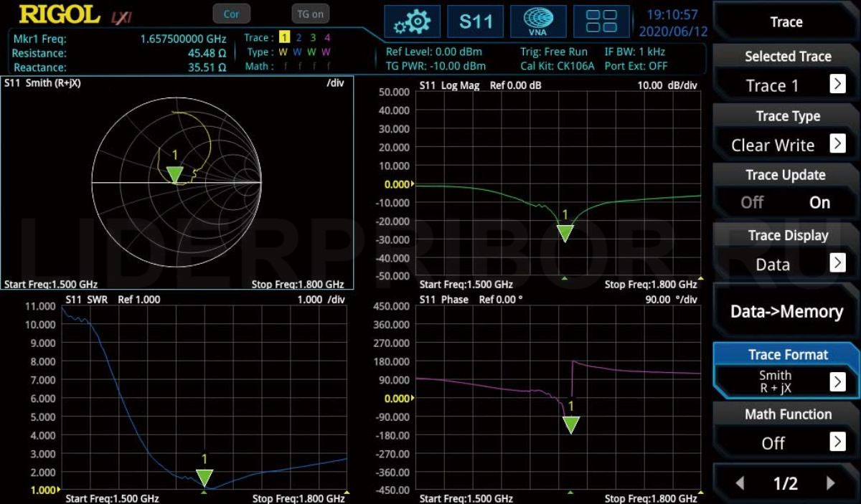Expand the Trace Display Data arrow
This screenshot has width=861, height=504.
837,263
